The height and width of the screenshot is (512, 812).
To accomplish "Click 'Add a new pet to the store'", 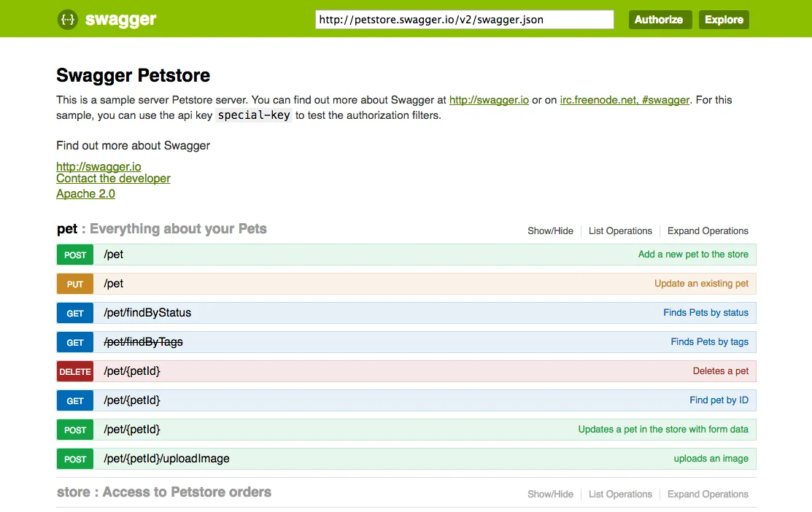I will tap(693, 255).
